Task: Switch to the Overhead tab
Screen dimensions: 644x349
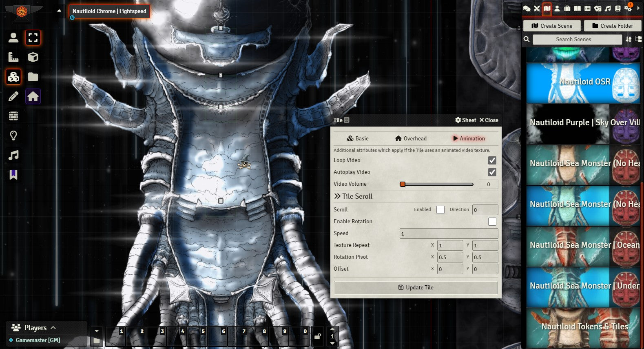Action: click(411, 139)
